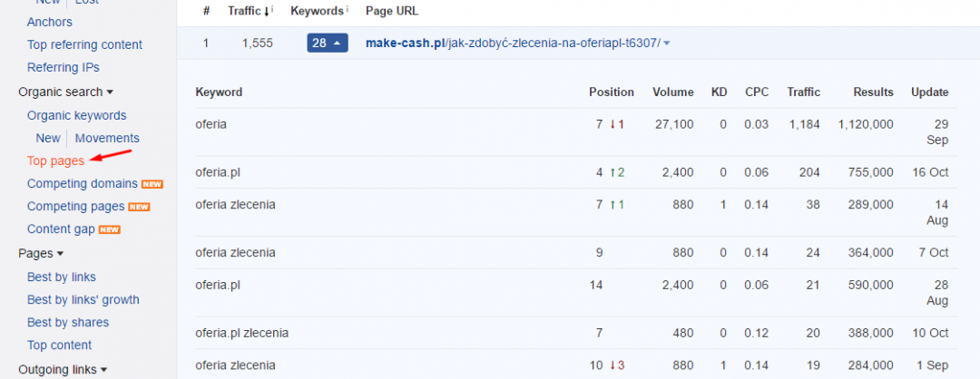
Task: Click the Anchors sidebar link
Action: pos(50,22)
